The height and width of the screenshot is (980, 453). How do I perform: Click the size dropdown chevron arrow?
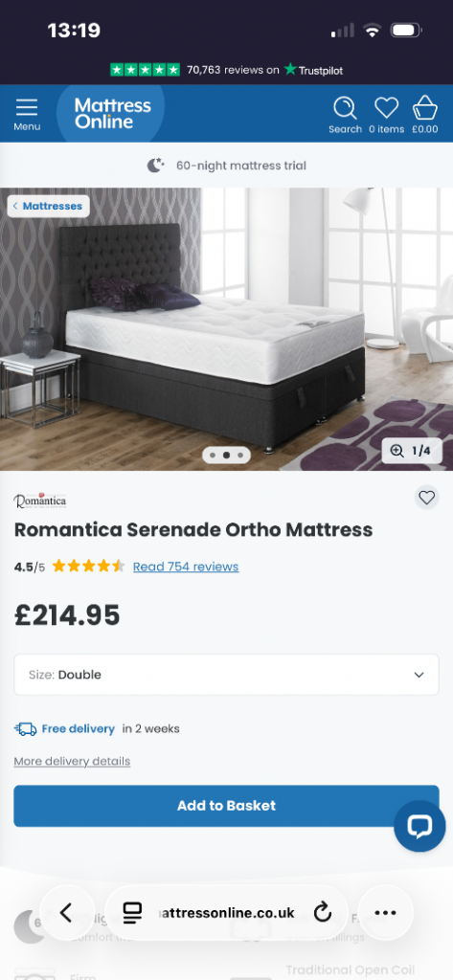419,675
